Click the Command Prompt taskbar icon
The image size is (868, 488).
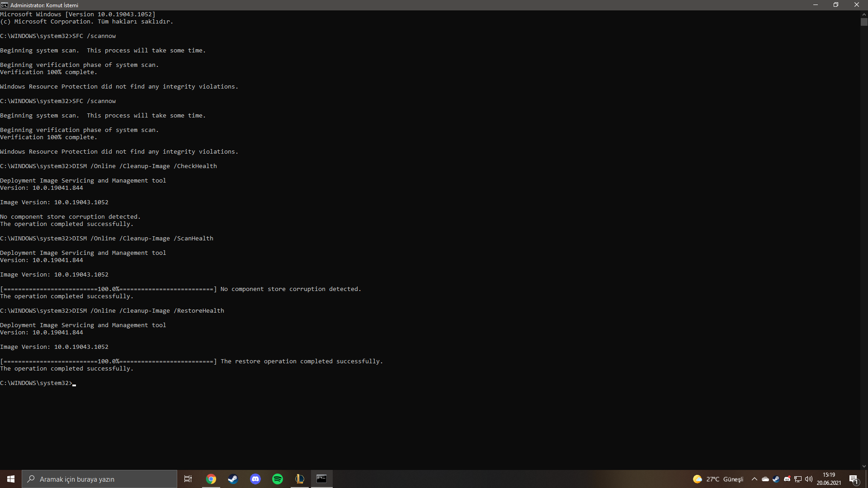[x=321, y=479]
